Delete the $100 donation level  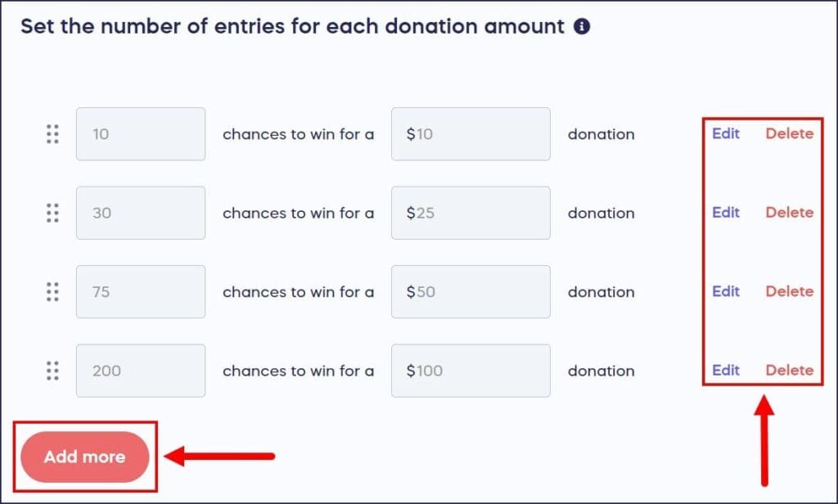pos(789,370)
